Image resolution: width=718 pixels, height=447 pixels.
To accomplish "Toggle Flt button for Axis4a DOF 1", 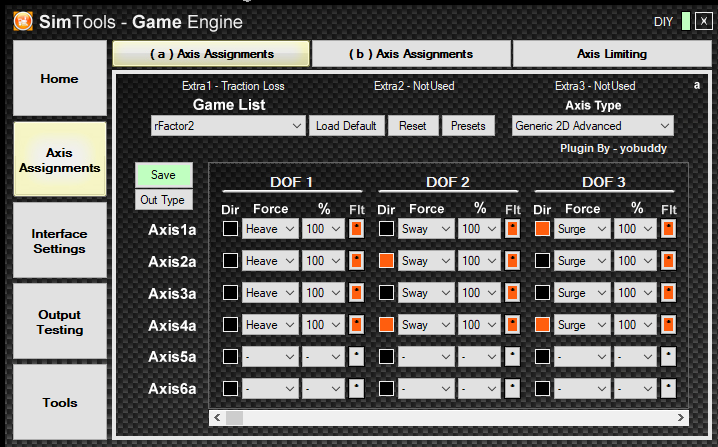I will pyautogui.click(x=356, y=325).
